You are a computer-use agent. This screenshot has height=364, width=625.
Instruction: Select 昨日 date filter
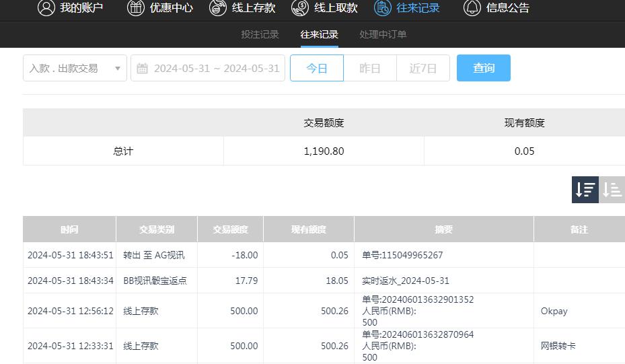click(370, 68)
